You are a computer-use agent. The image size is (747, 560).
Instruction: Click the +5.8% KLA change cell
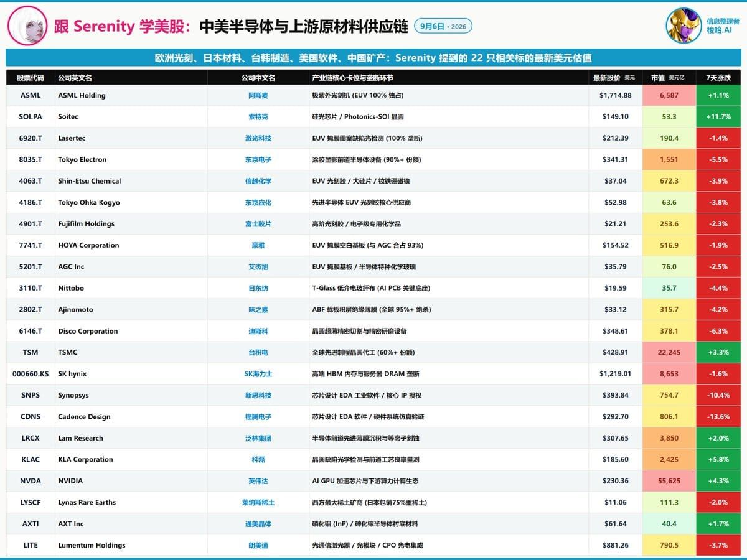(x=718, y=460)
